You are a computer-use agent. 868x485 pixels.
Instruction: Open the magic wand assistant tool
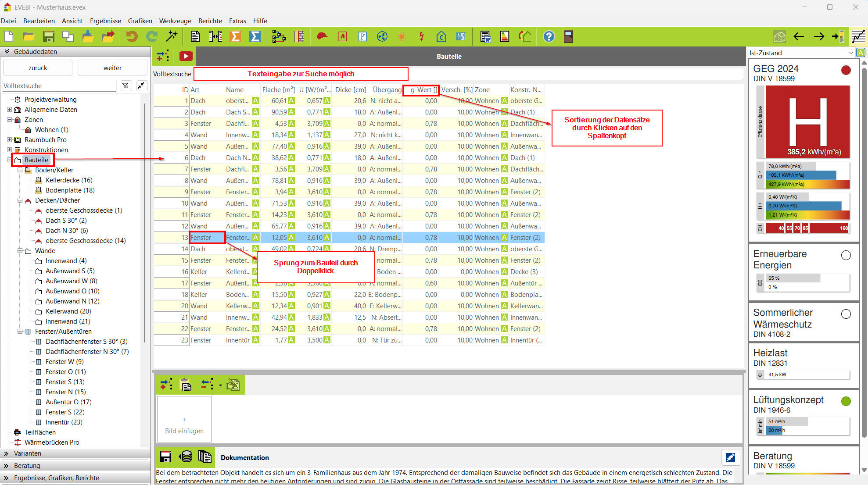(172, 36)
